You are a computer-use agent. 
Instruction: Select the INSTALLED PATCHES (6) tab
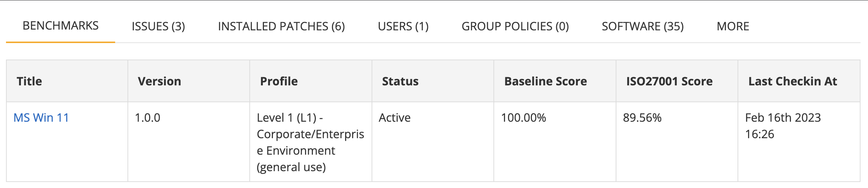coord(281,27)
